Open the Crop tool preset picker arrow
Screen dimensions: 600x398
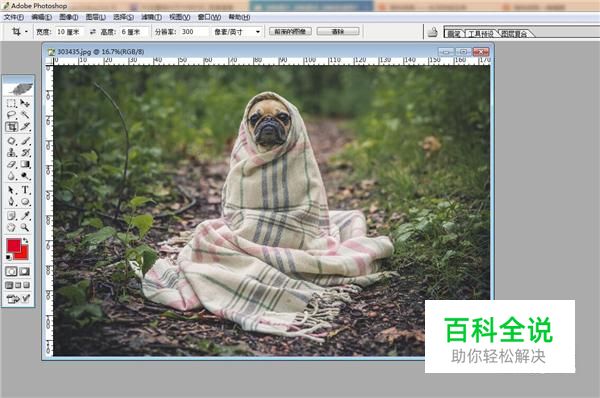click(x=26, y=32)
